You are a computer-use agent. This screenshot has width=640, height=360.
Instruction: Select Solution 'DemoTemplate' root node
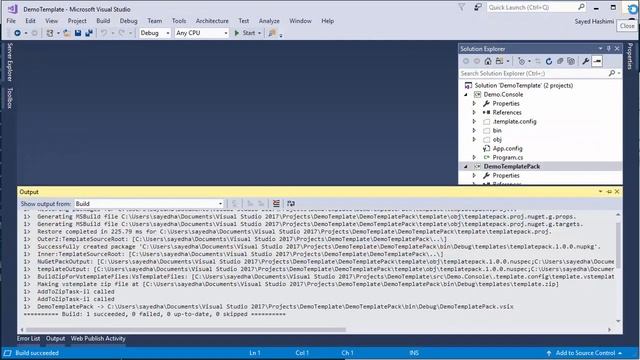pos(524,85)
